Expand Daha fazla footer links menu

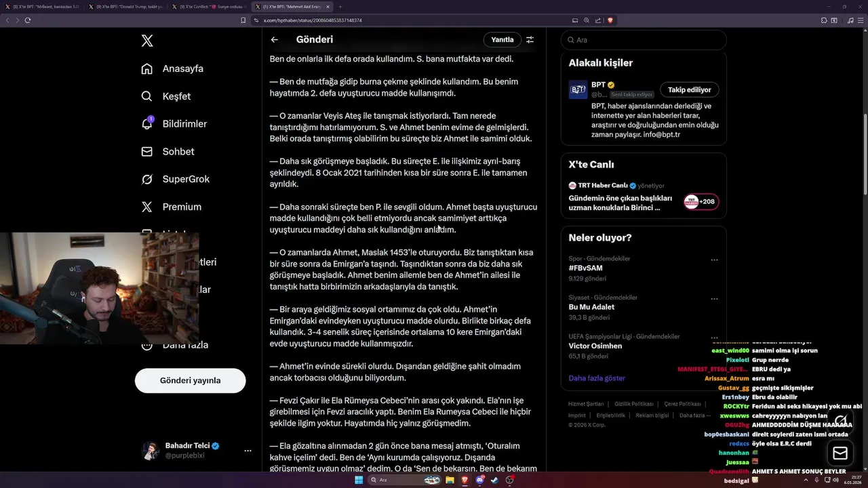[694, 415]
